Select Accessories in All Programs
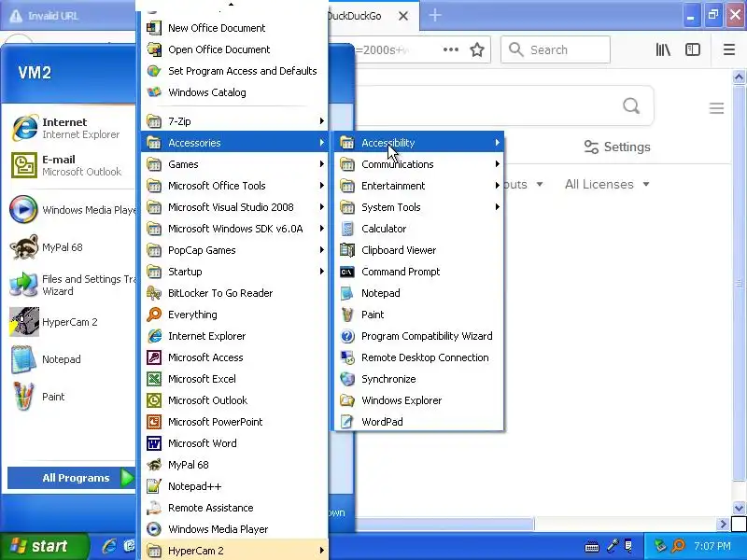The image size is (747, 560). click(234, 143)
